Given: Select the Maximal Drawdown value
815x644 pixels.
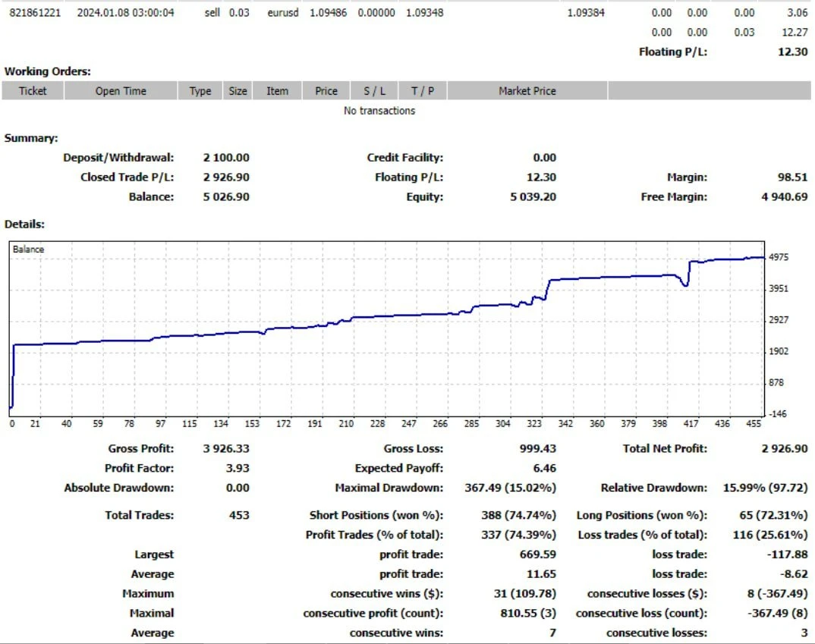Looking at the screenshot, I should coord(510,488).
